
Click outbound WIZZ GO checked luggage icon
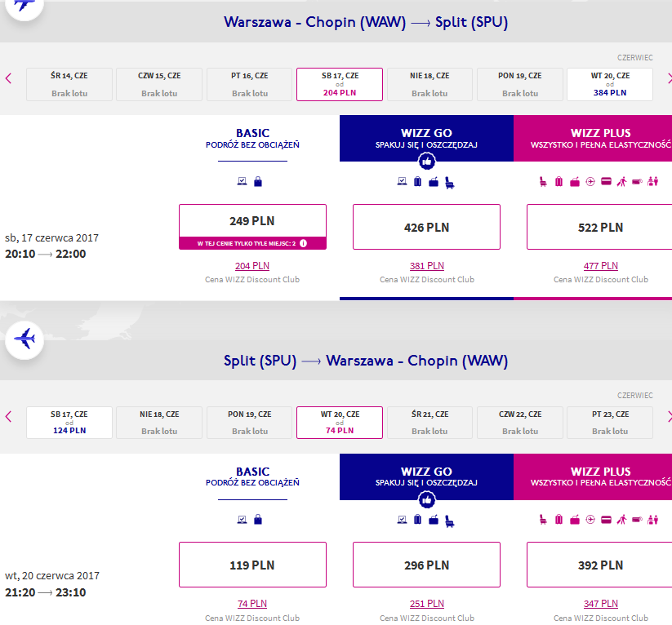418,182
